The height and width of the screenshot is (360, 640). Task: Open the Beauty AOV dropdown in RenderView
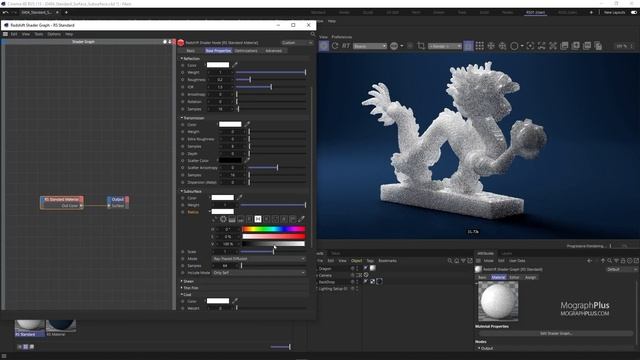click(370, 46)
